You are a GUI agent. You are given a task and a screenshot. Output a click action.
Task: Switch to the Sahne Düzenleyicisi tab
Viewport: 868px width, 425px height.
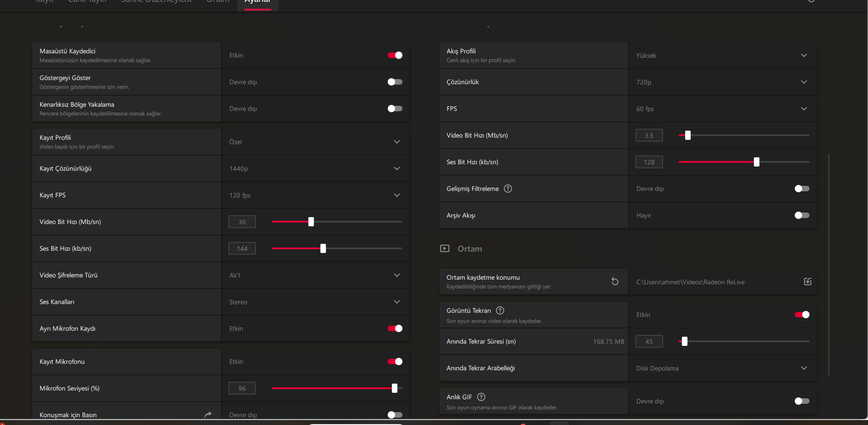point(156,2)
